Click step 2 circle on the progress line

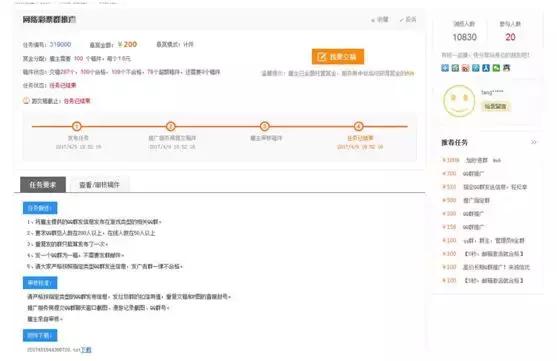(171, 126)
